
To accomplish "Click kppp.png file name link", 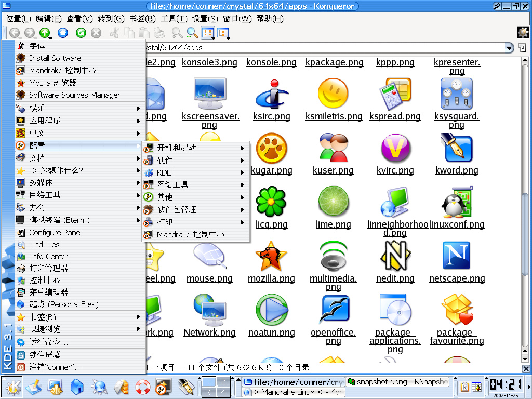I will pyautogui.click(x=395, y=62).
